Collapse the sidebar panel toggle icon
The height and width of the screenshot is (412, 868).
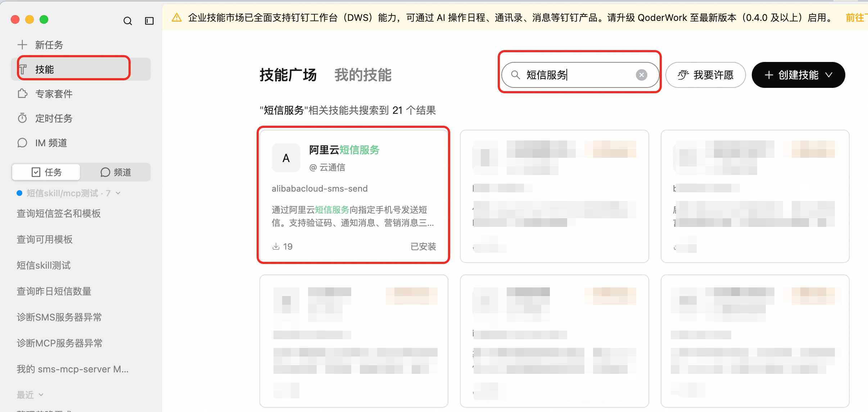[149, 21]
